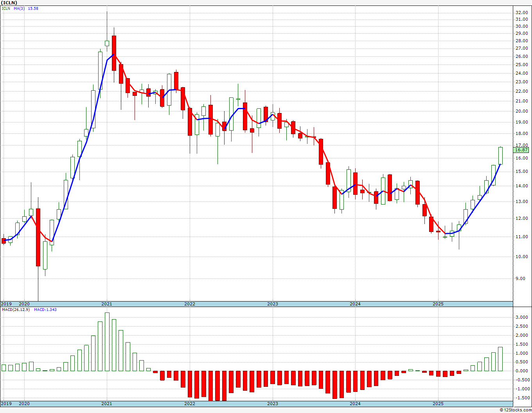Viewport: 532px width, 413px height.
Task: Select the 3.000 MACD axis label
Action: (521, 317)
